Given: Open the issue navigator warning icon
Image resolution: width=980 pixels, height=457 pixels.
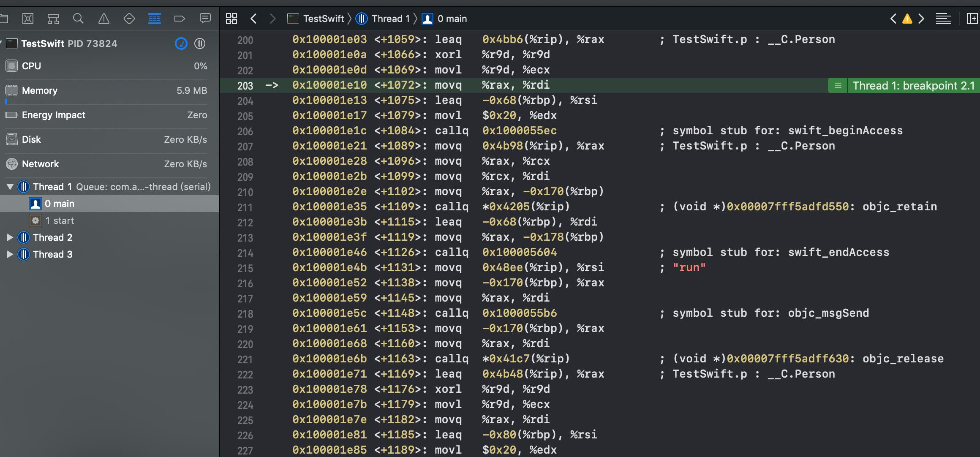Looking at the screenshot, I should pyautogui.click(x=103, y=19).
